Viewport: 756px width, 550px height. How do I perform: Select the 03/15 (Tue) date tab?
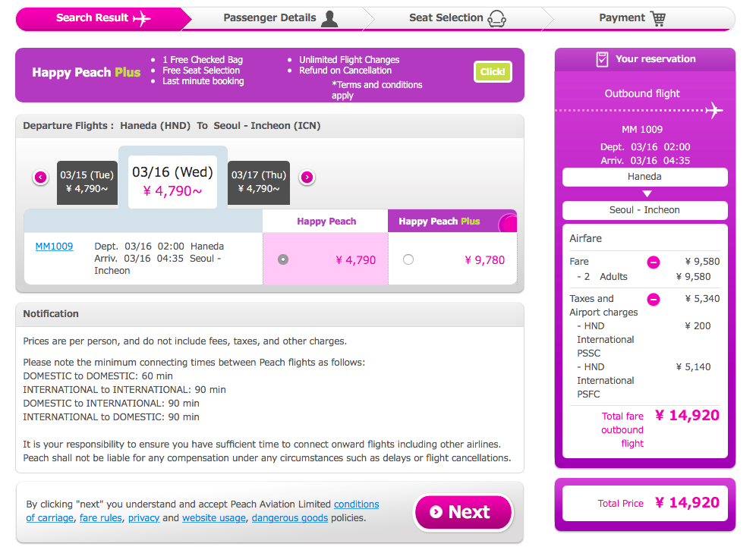click(87, 182)
